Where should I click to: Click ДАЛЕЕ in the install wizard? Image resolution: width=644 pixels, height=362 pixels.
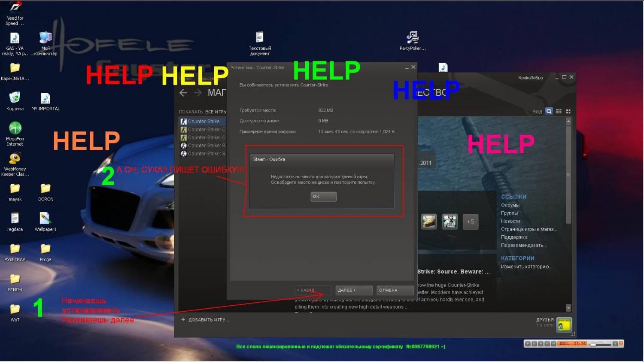coord(354,290)
